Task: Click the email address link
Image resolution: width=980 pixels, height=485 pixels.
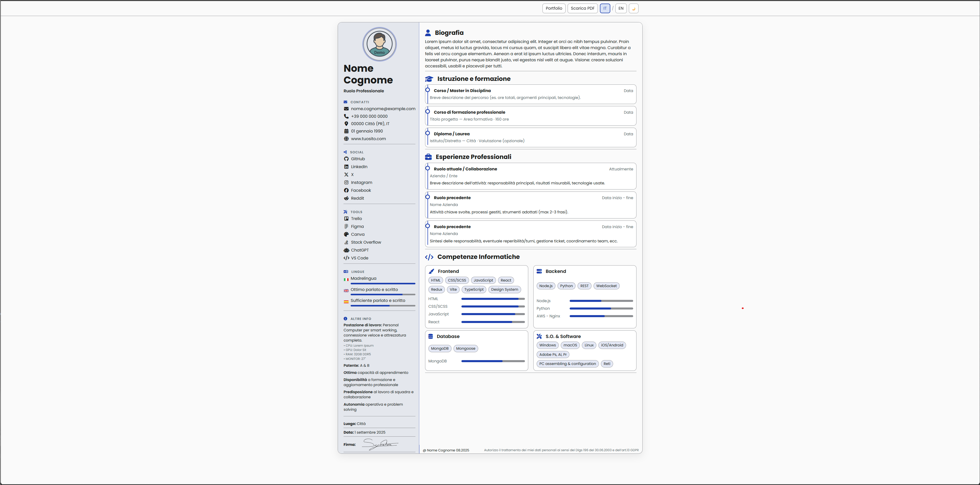Action: tap(383, 109)
